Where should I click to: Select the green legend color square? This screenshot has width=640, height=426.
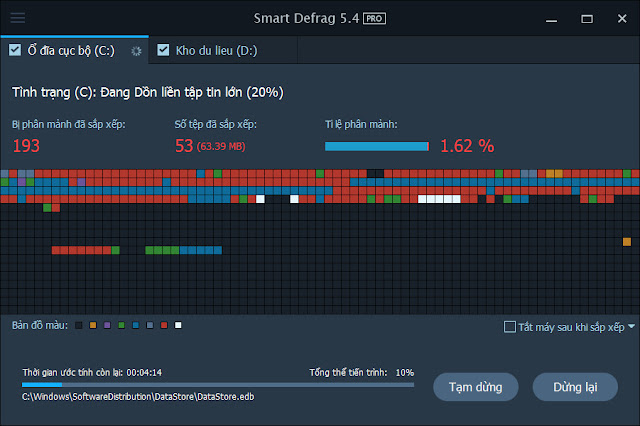pos(121,325)
